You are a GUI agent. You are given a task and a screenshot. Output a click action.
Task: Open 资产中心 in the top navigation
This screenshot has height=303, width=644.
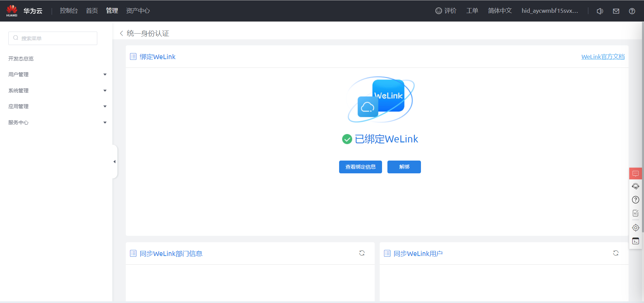click(x=138, y=11)
